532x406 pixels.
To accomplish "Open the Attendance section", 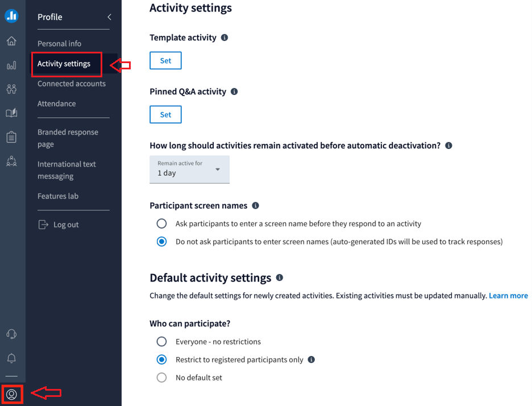I will tap(57, 103).
